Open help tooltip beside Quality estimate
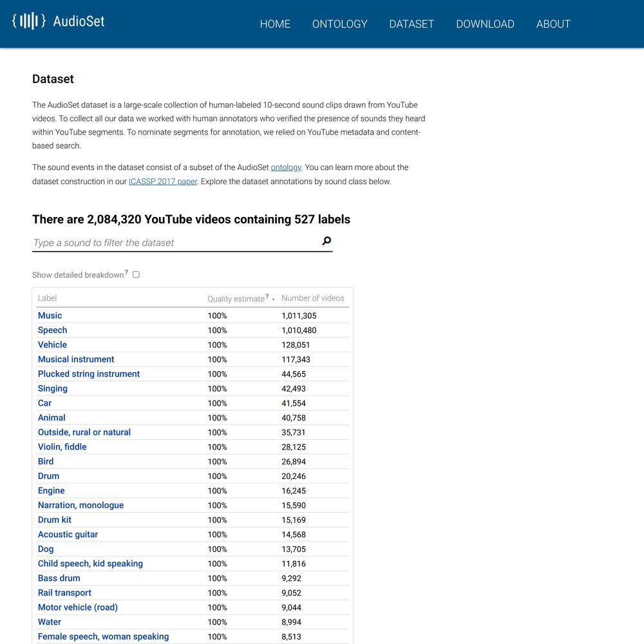Screen dimensions: 644x644 tap(267, 296)
